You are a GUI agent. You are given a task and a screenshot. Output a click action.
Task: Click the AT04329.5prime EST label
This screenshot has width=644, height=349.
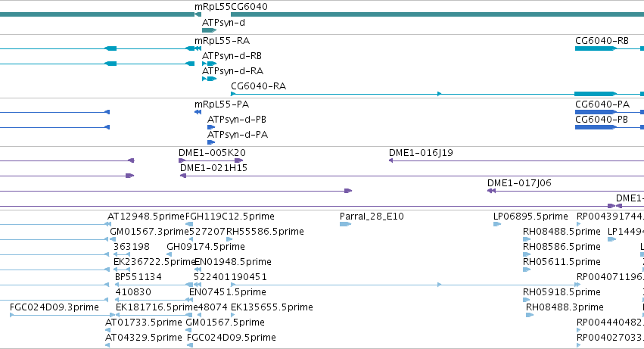(x=143, y=338)
